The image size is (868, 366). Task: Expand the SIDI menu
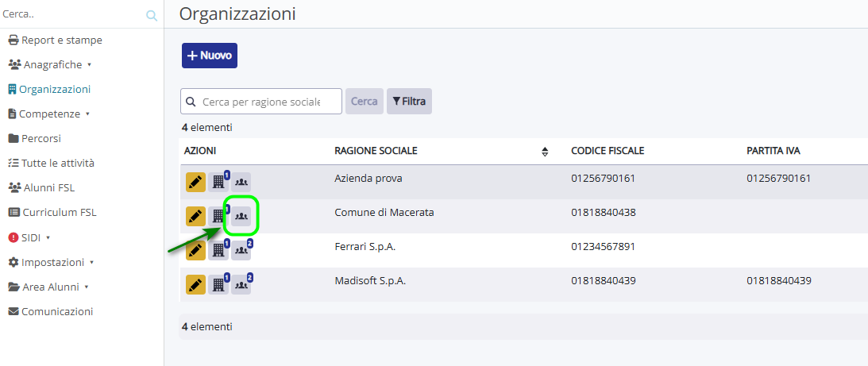point(30,237)
